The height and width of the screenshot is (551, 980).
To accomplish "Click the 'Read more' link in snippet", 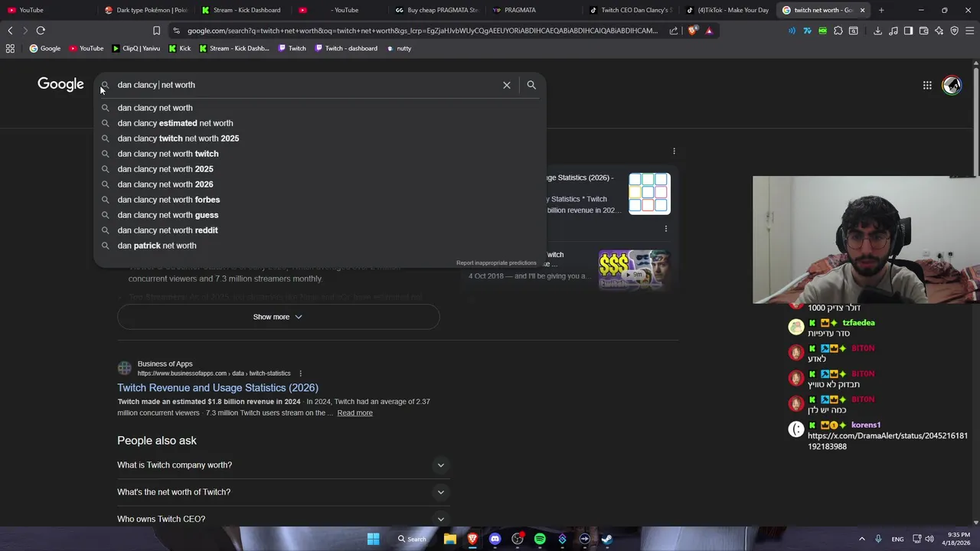I will point(354,413).
